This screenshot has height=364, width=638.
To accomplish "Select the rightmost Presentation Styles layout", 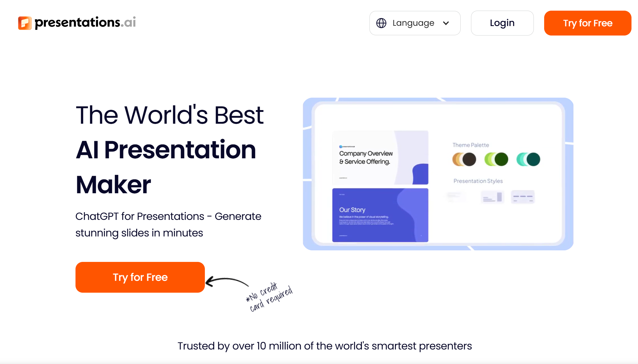I will click(523, 196).
